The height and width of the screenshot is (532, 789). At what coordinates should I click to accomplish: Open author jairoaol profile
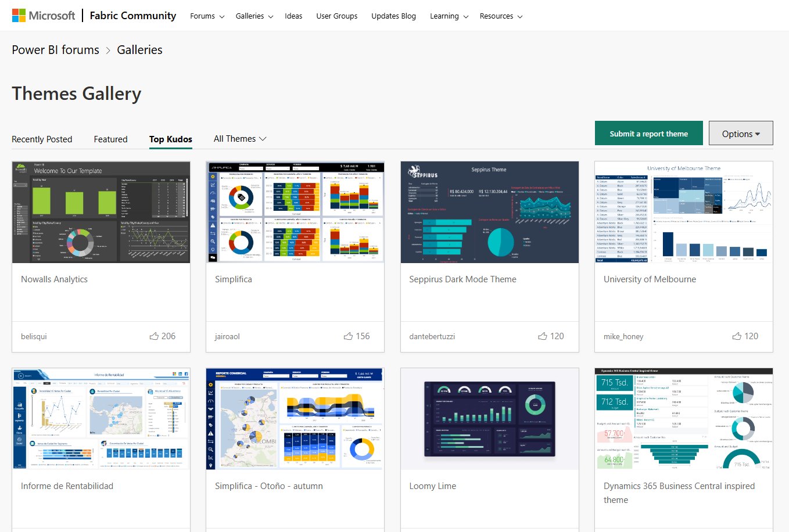[227, 337]
